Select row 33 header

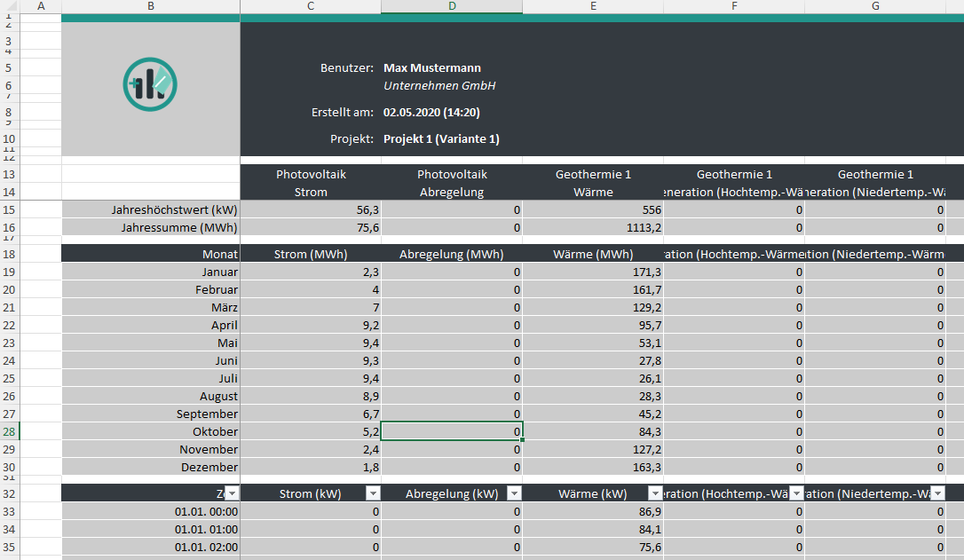[x=9, y=511]
